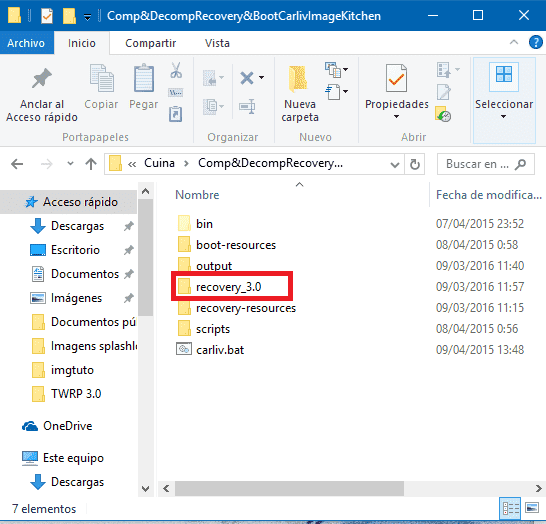The height and width of the screenshot is (524, 546).
Task: Click the quick access properties checkmark icon
Action: pyautogui.click(x=47, y=16)
